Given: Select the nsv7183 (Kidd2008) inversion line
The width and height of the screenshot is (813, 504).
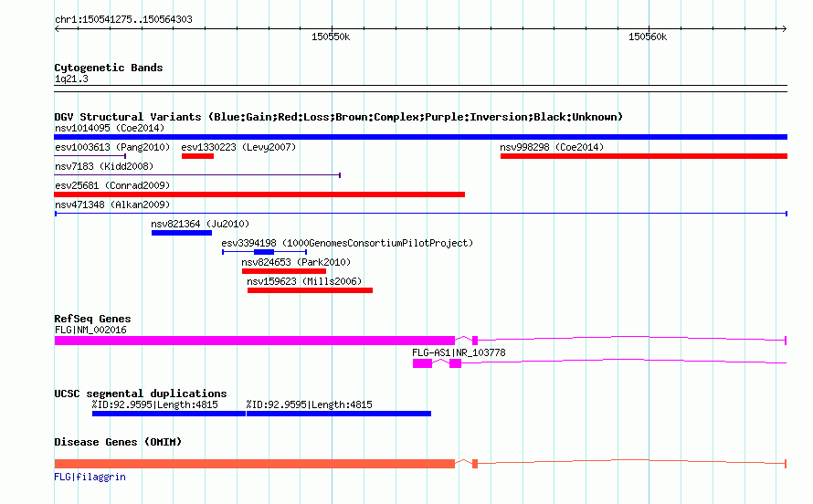Looking at the screenshot, I should pos(197,175).
